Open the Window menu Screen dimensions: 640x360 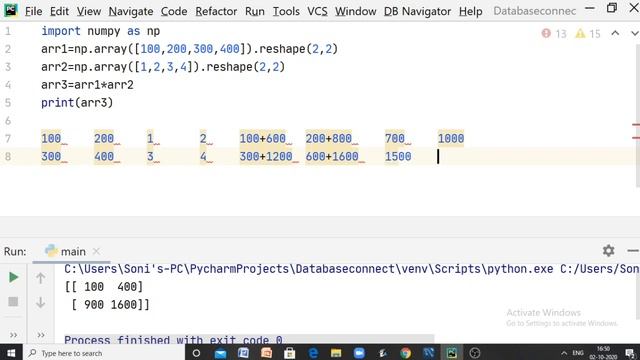pos(356,11)
